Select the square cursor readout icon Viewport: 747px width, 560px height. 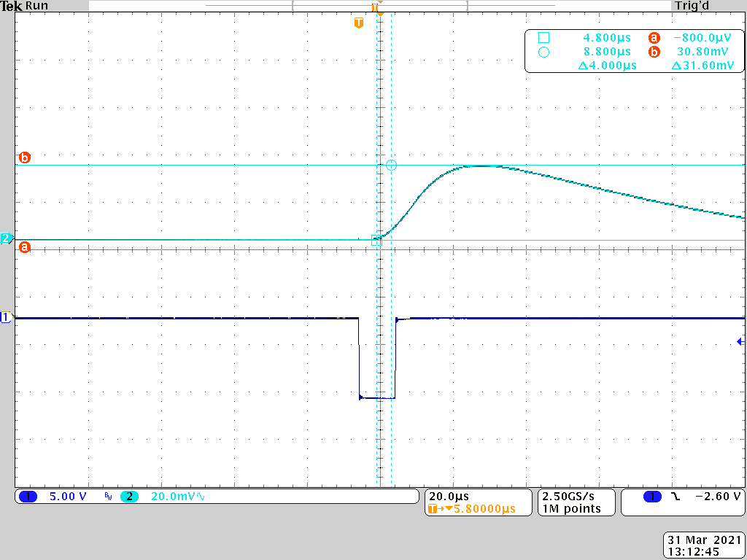543,38
